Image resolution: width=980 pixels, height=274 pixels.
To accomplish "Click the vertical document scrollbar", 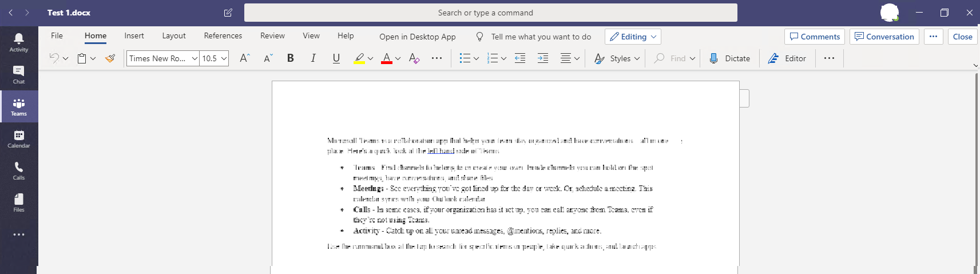I will (x=976, y=170).
